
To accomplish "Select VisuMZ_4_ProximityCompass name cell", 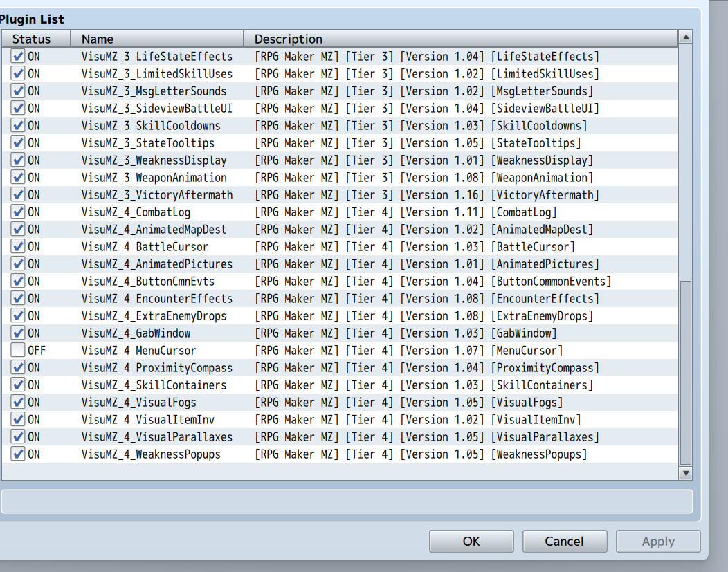I will click(157, 368).
